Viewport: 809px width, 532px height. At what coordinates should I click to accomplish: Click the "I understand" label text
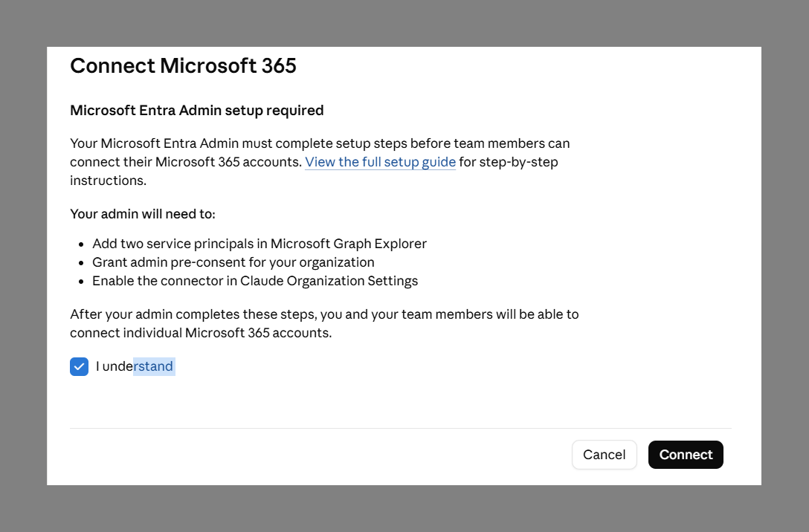click(135, 366)
